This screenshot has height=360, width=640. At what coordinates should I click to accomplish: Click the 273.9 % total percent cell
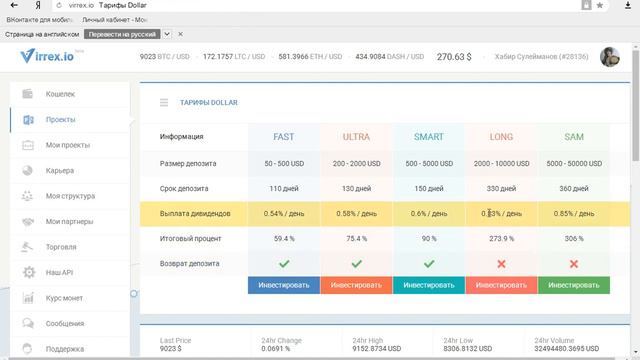click(501, 238)
